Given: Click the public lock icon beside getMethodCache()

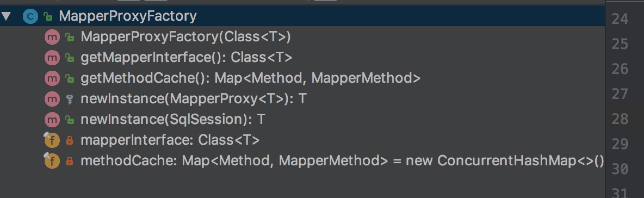Looking at the screenshot, I should click(x=70, y=79).
